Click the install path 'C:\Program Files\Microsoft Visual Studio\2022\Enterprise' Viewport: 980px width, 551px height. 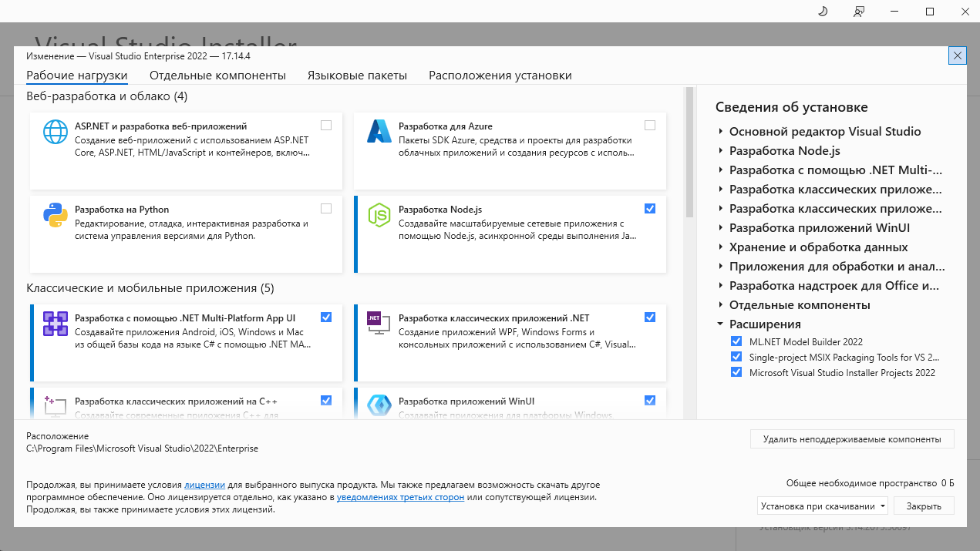click(143, 448)
